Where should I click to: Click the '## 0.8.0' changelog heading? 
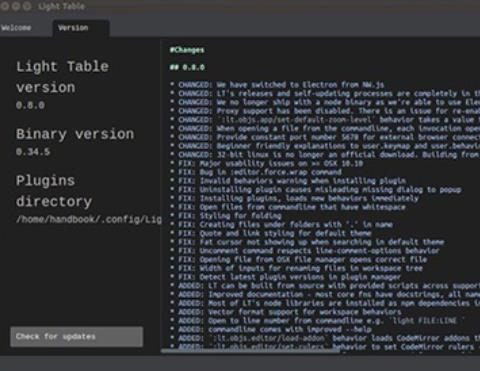(187, 67)
